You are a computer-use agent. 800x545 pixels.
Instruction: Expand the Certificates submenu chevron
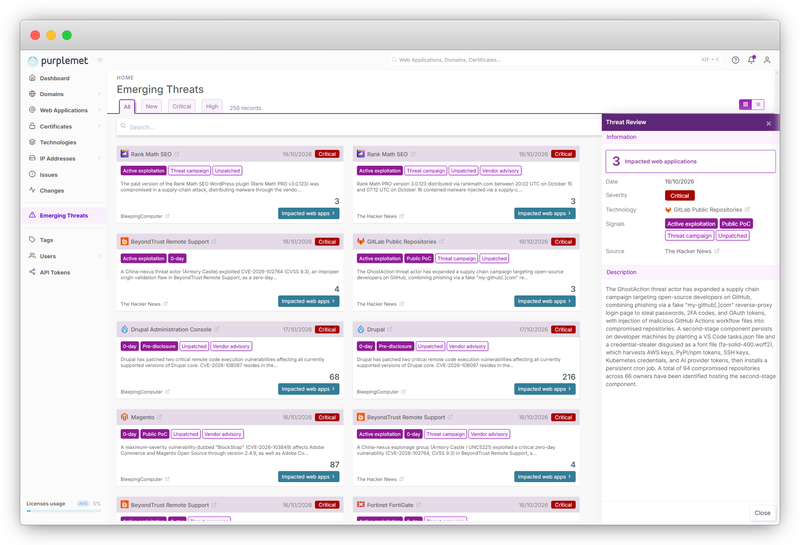click(99, 126)
